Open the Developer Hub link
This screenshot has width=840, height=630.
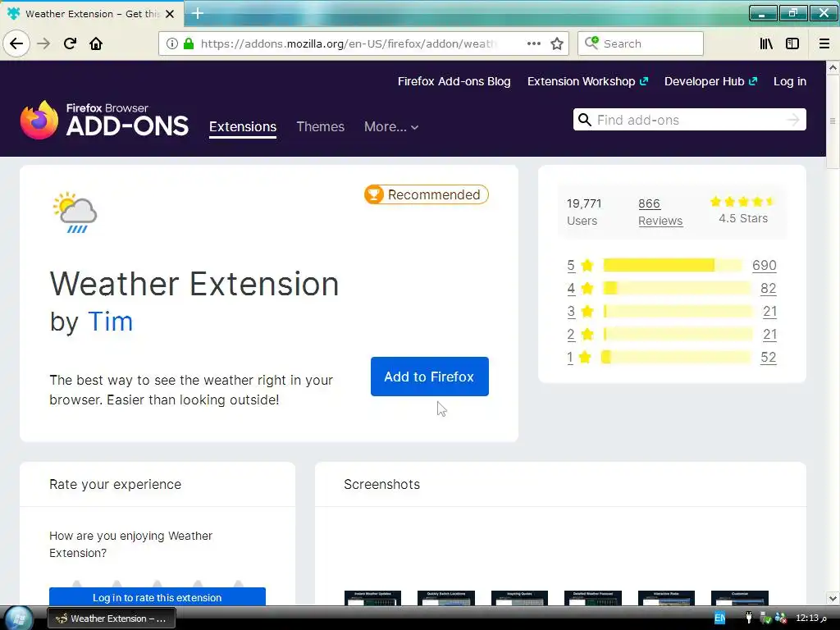pos(710,81)
